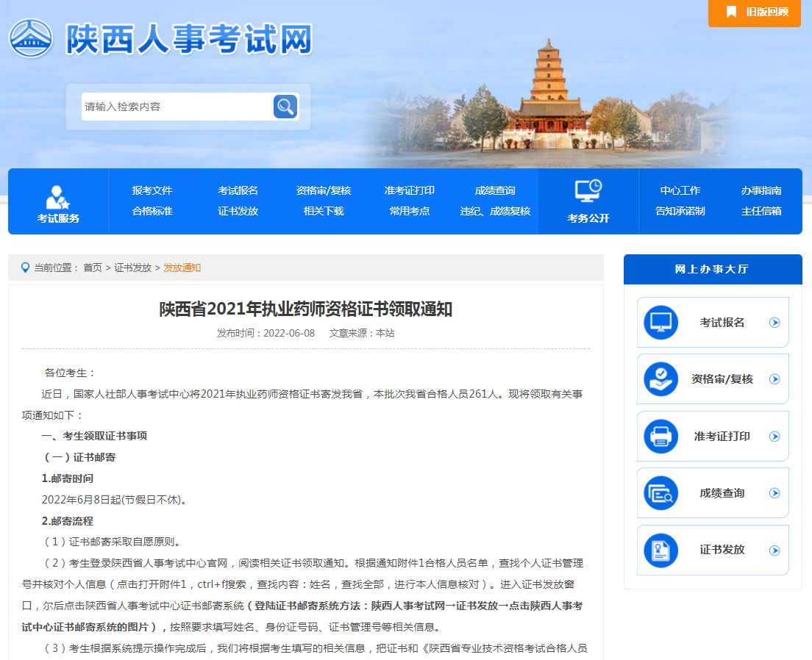
Task: Click the 资格审/复核 hand checkmark icon
Action: tap(660, 379)
